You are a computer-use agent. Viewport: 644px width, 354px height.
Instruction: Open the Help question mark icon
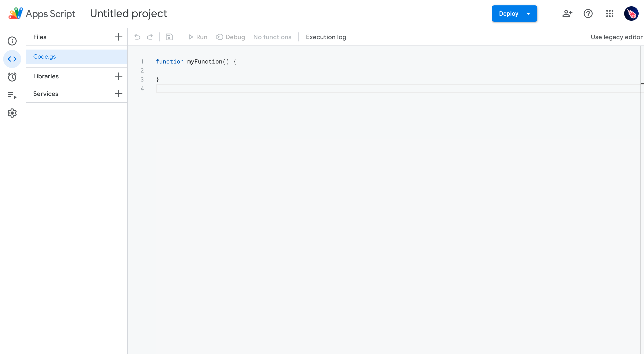tap(588, 14)
